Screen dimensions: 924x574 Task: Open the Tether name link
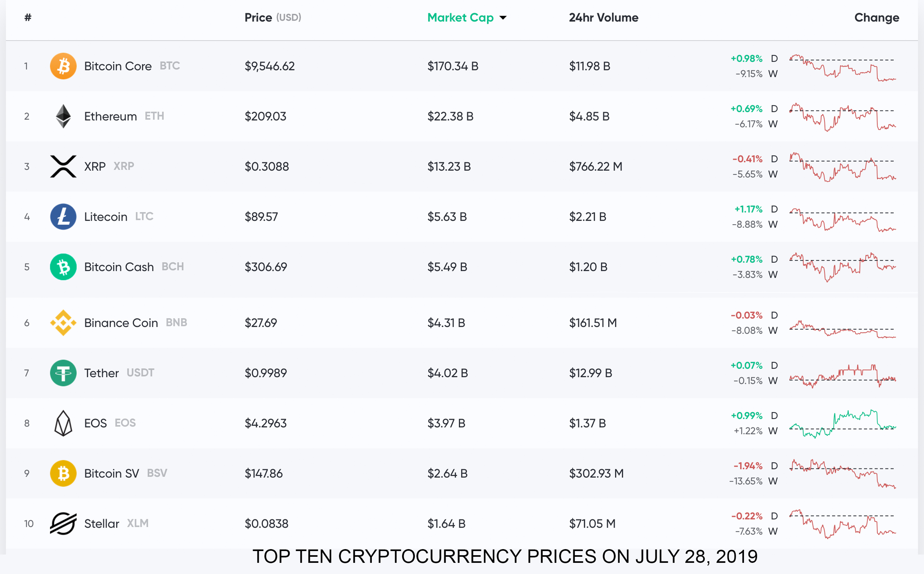pos(102,373)
